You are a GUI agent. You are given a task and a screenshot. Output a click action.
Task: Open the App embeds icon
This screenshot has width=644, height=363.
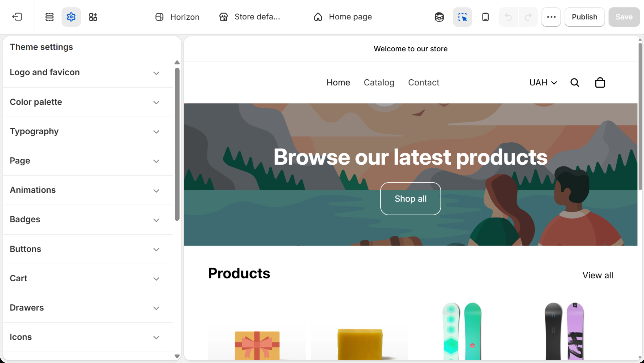(x=93, y=17)
